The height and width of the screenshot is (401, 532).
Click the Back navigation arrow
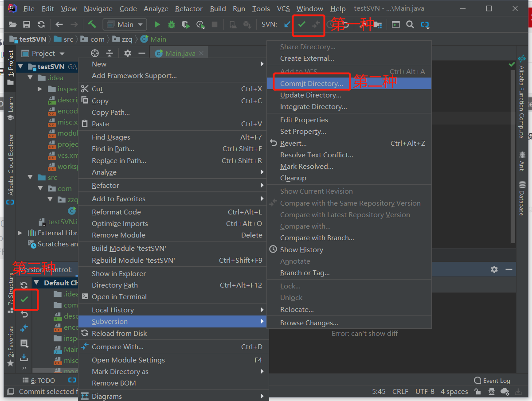59,25
